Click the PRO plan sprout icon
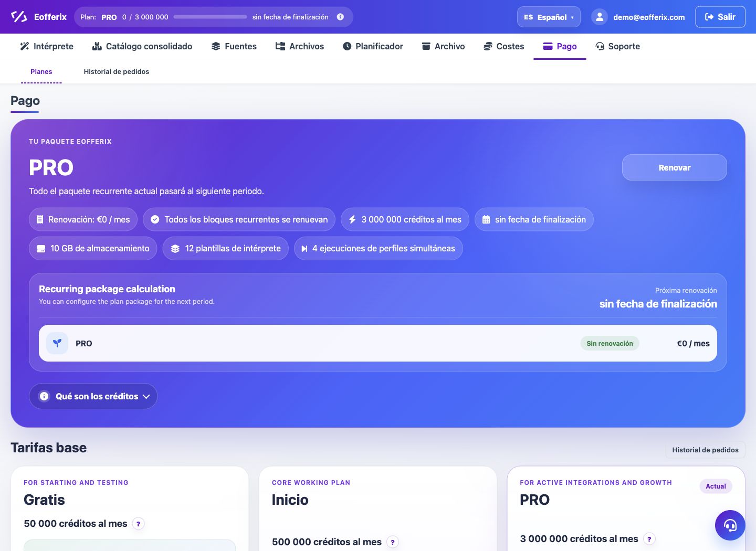Viewport: 756px width, 551px height. click(57, 343)
